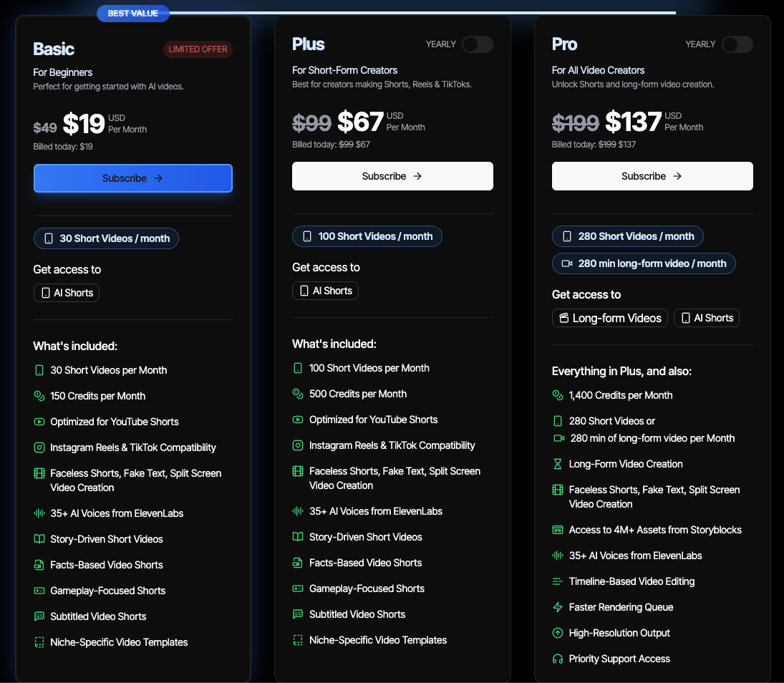Toggle the Yearly switch on Plus plan

tap(477, 44)
